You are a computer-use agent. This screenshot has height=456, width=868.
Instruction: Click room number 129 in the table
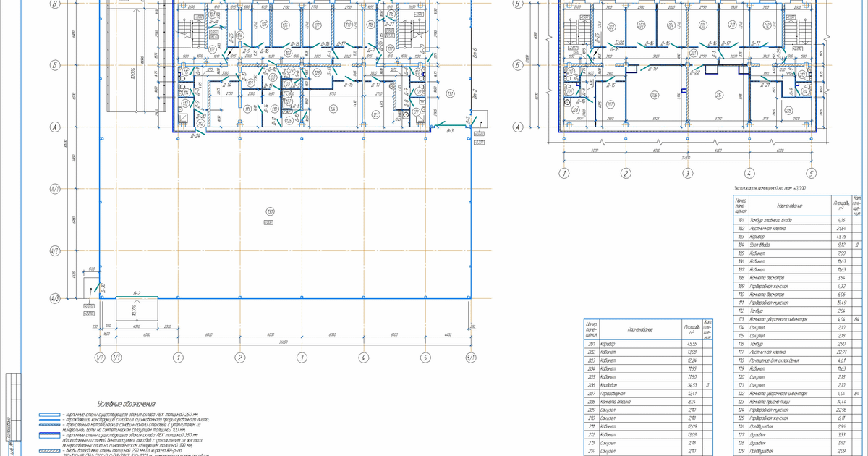click(740, 451)
